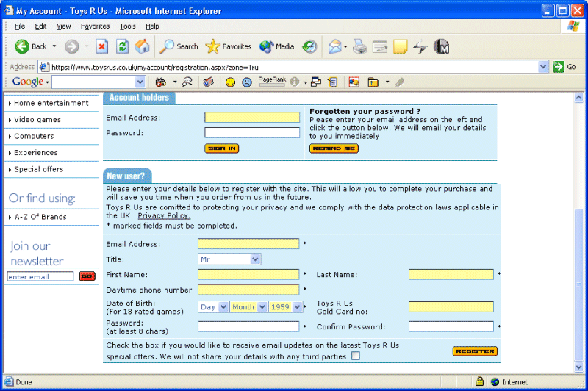
Task: Focus the Gold Card no field
Action: 451,307
